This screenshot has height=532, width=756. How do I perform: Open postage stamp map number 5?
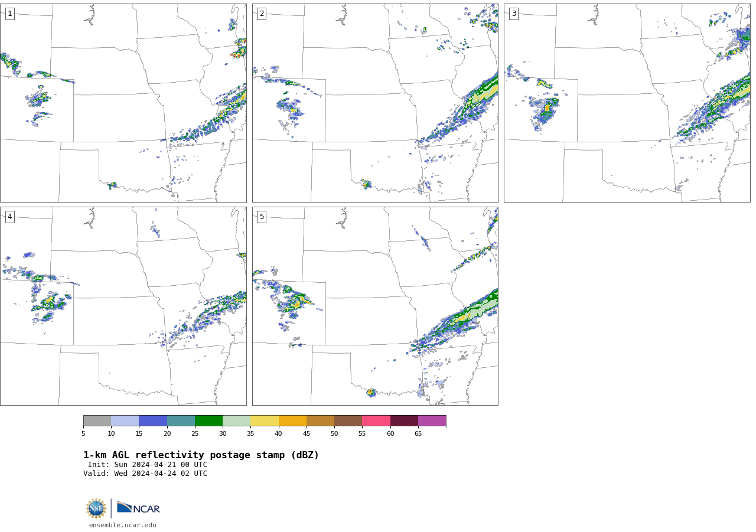pyautogui.click(x=375, y=306)
